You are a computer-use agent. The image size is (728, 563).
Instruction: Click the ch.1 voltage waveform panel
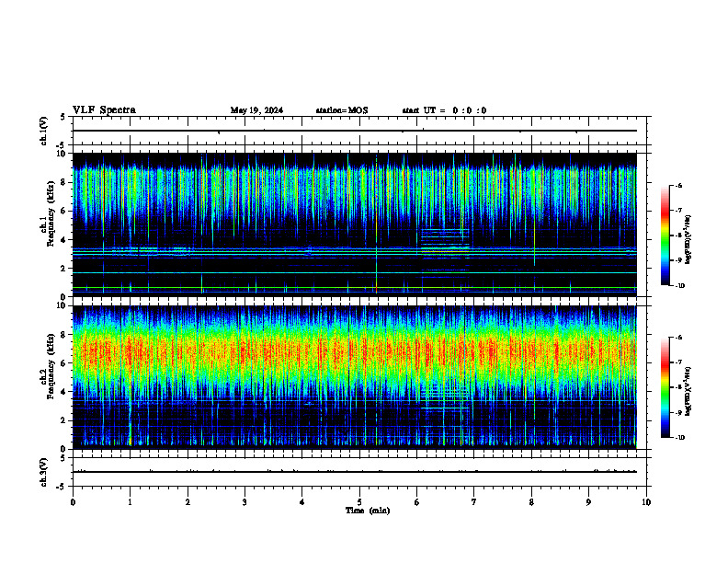point(359,131)
